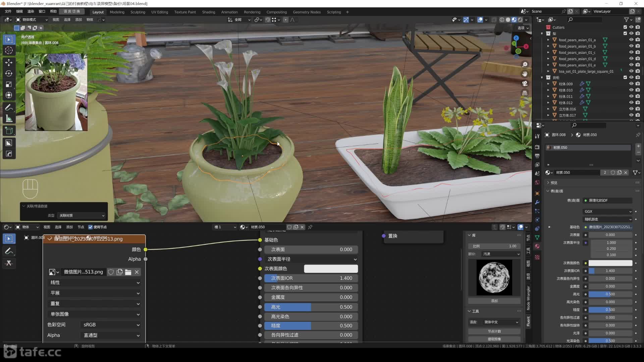This screenshot has width=644, height=362.
Task: Open Render properties tab
Action: (537, 147)
